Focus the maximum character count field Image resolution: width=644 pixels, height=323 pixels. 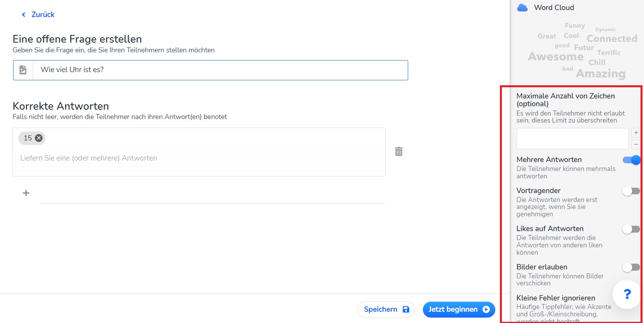[572, 139]
